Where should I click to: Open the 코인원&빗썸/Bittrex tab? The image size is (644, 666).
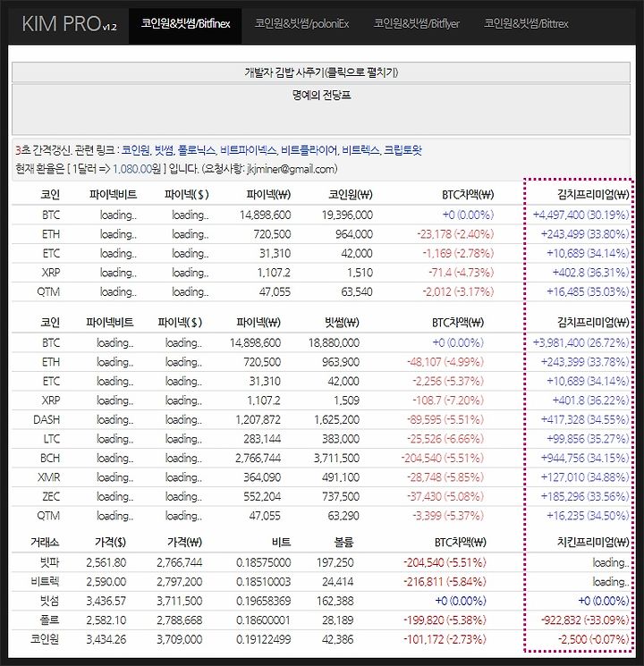click(x=526, y=24)
